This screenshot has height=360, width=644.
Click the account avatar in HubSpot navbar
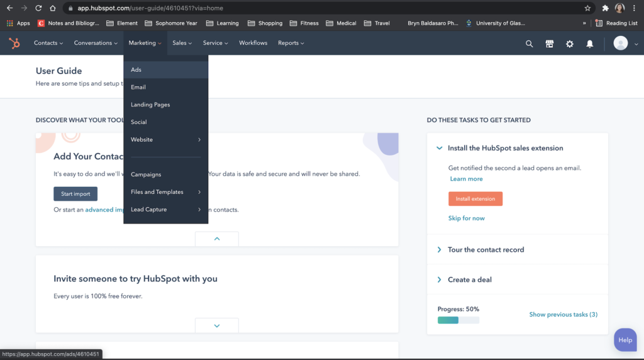(x=620, y=43)
